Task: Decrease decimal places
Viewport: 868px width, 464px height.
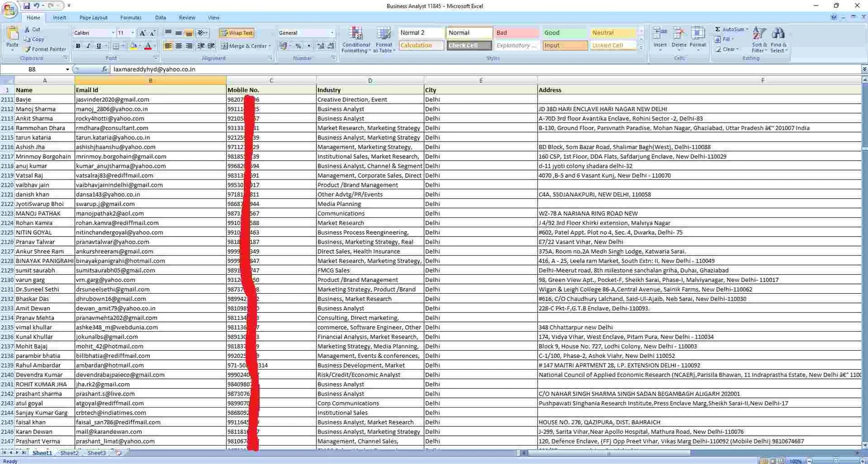Action: (330, 46)
